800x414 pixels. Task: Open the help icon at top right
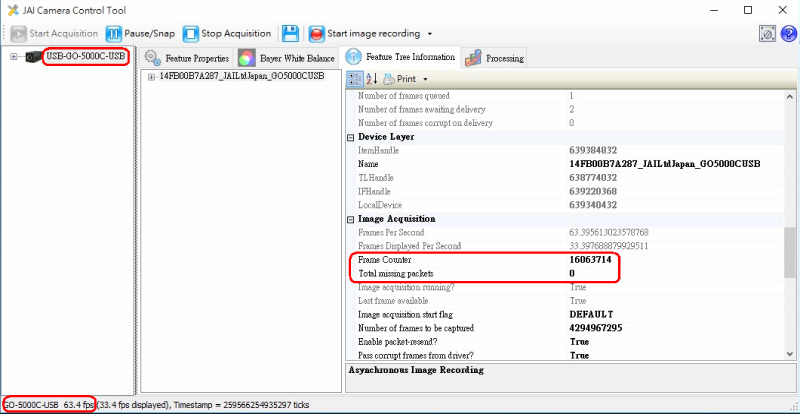(786, 33)
